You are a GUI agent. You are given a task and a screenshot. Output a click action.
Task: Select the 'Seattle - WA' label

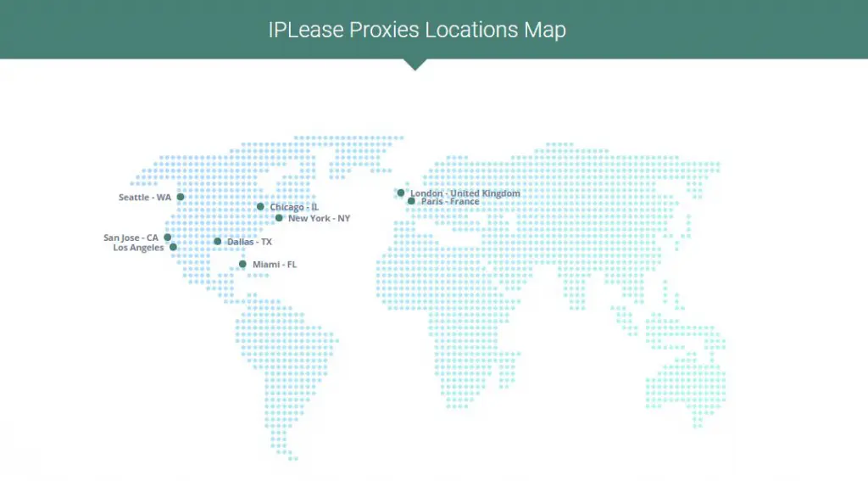tap(145, 198)
